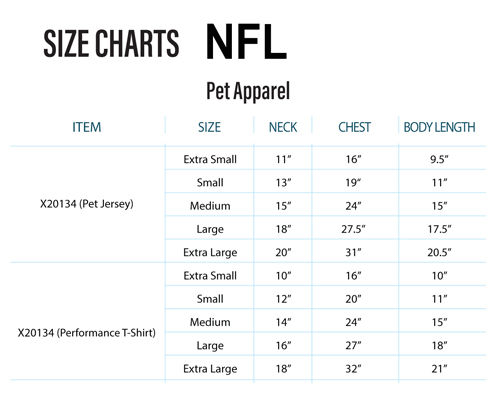Click Performance T-Shirt Small chest value 20"
500x398 pixels.
pos(353,299)
